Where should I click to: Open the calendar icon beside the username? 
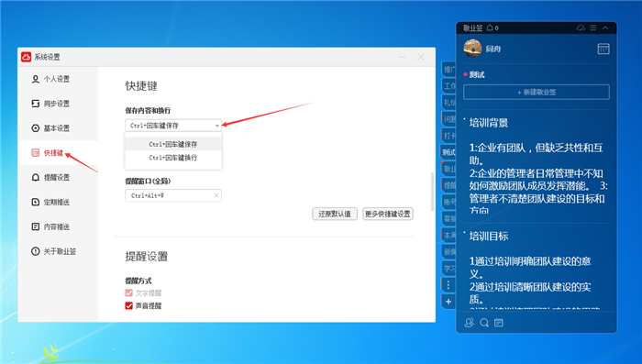pyautogui.click(x=603, y=49)
